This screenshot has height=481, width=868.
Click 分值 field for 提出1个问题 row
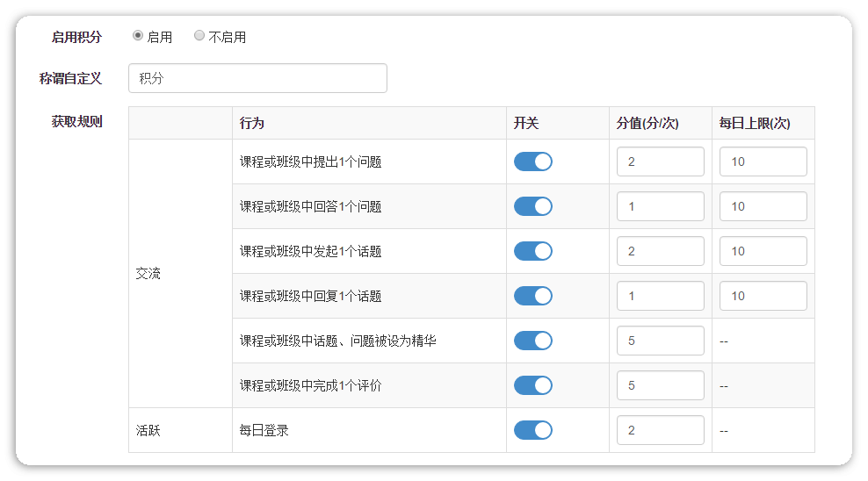tap(660, 162)
